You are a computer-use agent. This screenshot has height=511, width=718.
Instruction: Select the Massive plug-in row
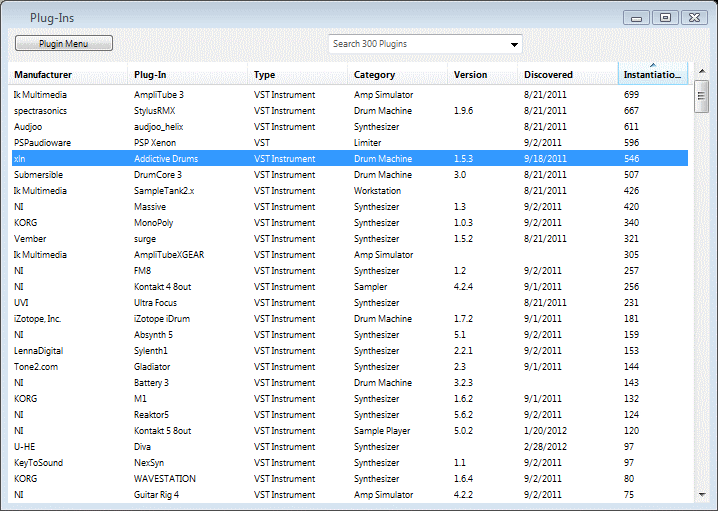tap(350, 207)
